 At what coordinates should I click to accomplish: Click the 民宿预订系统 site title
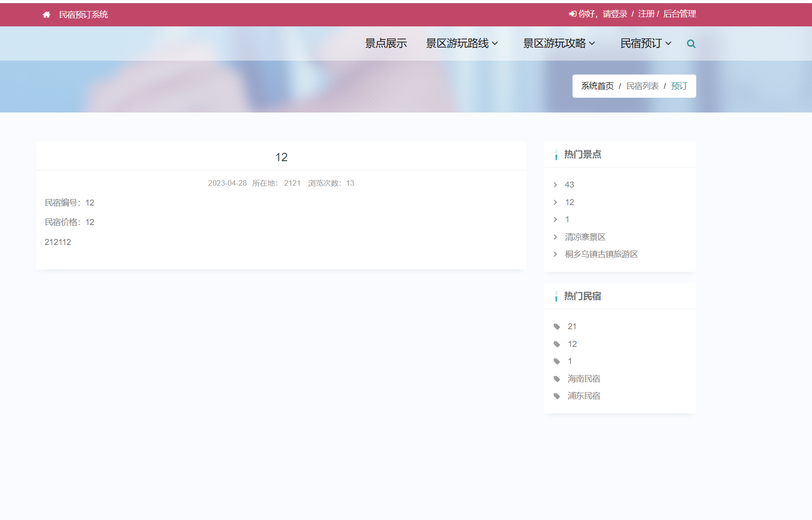[x=82, y=14]
